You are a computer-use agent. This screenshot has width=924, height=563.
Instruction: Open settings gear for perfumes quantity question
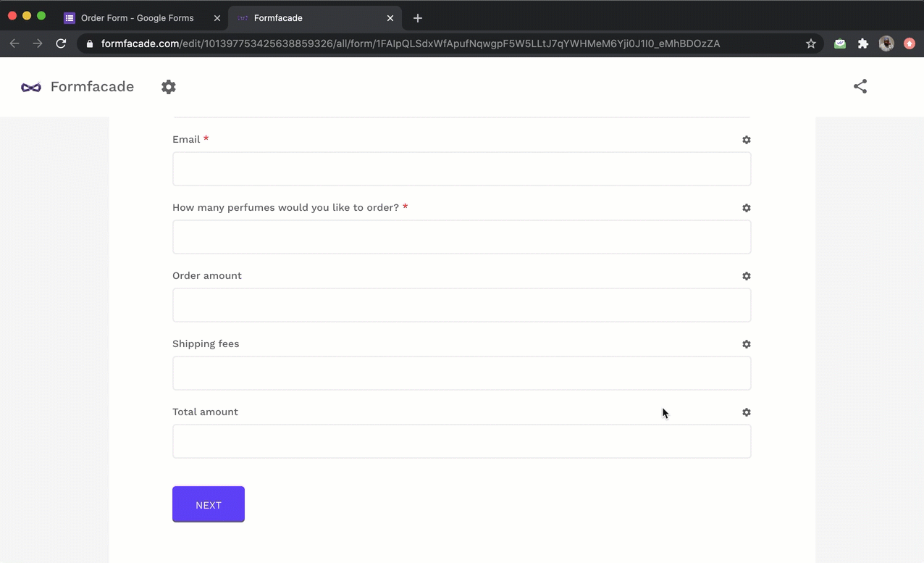click(746, 208)
